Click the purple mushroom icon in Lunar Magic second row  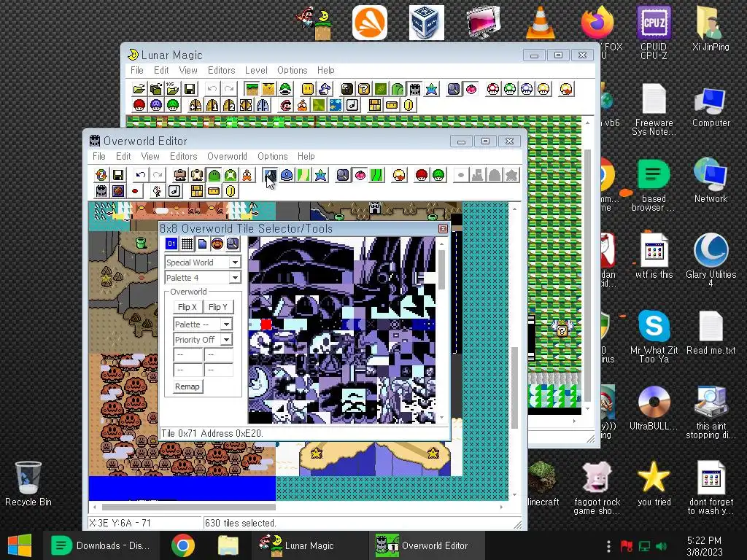tap(156, 105)
